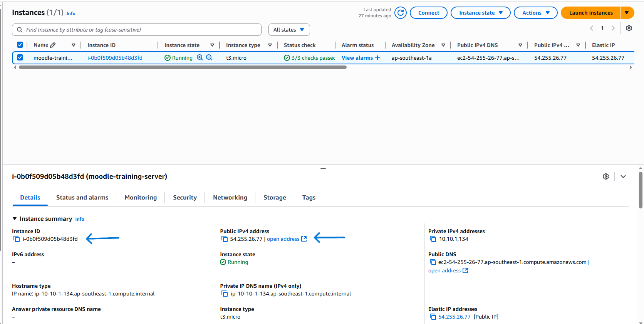The image size is (644, 324).
Task: Sort by Instance type column arrow
Action: point(270,45)
